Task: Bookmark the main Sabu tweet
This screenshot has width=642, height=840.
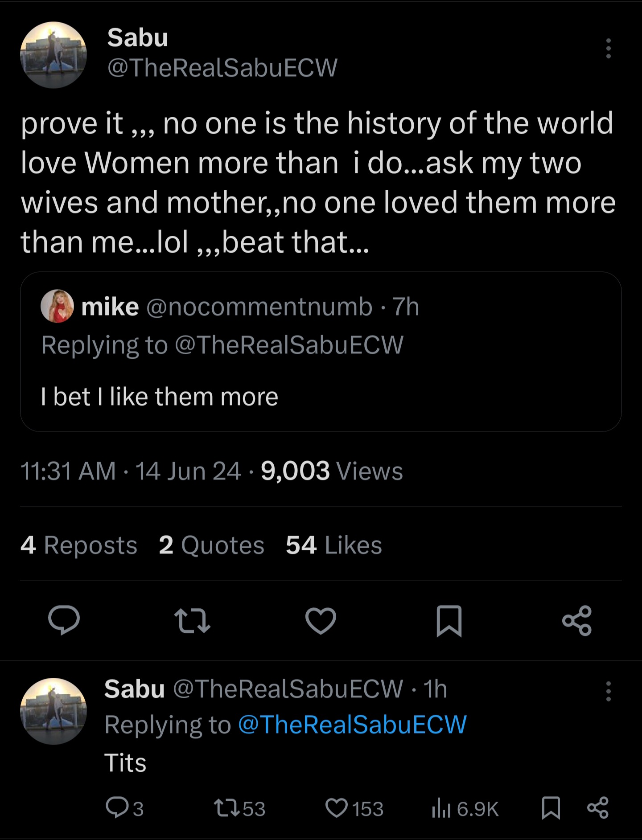Action: coord(449,620)
